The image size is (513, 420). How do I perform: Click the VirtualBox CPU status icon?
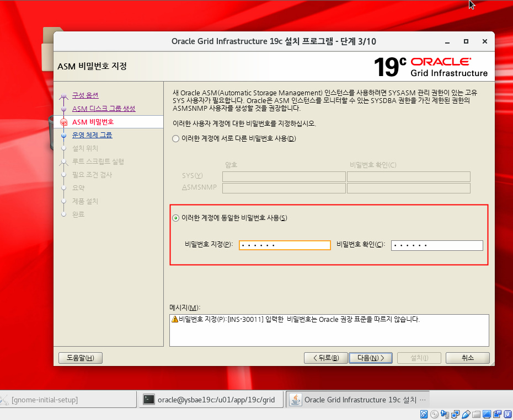[x=508, y=414]
